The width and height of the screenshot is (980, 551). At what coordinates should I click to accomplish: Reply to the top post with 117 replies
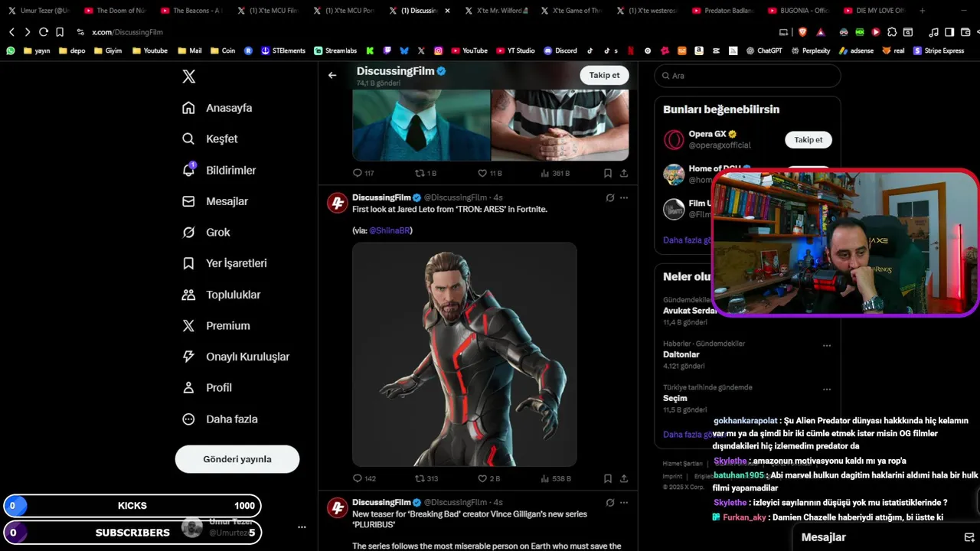pyautogui.click(x=363, y=174)
